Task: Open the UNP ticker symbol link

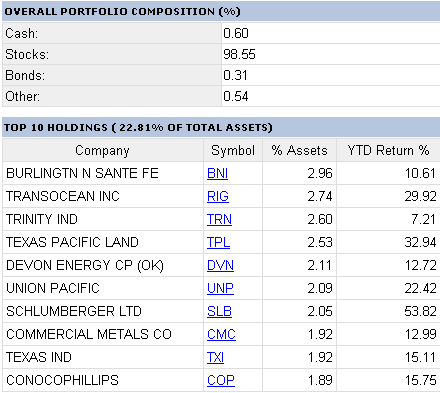Action: pos(220,288)
